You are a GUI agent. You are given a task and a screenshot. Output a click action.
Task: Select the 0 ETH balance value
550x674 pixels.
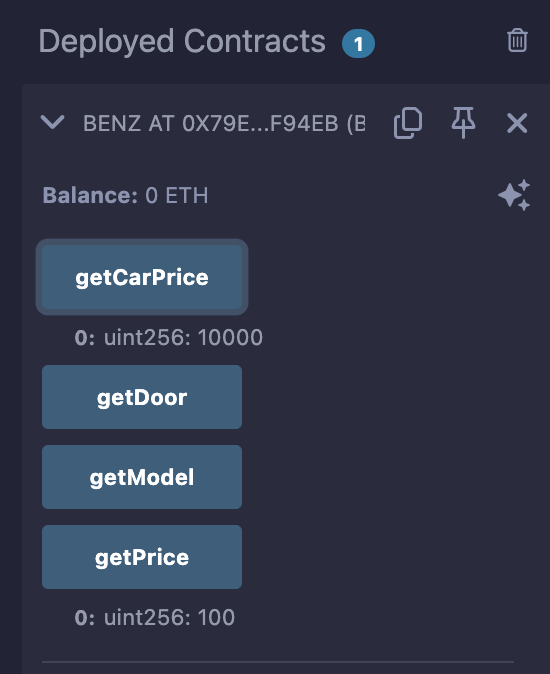177,196
